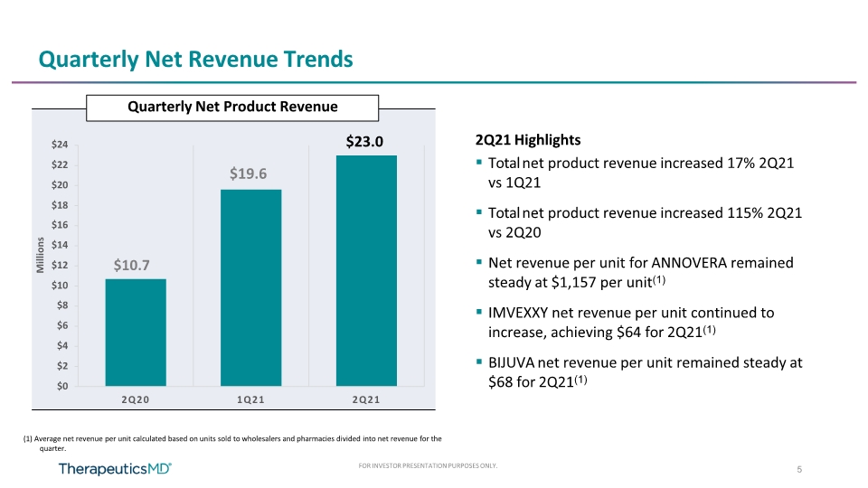
Task: Select the '$19.6' data label
Action: point(248,174)
